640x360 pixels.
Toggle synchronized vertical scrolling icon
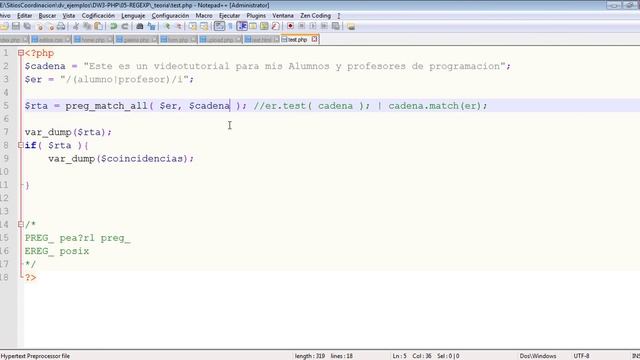point(193,27)
